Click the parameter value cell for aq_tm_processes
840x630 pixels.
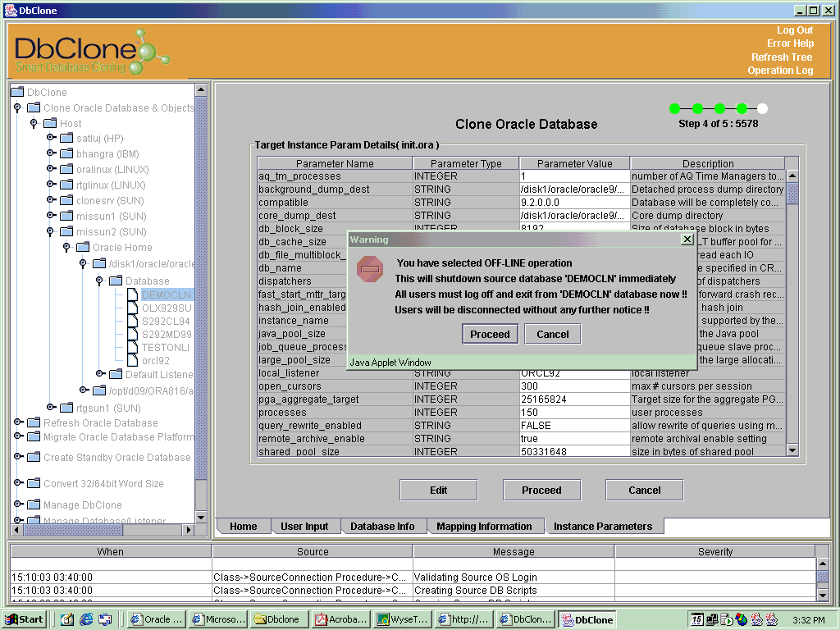[574, 176]
